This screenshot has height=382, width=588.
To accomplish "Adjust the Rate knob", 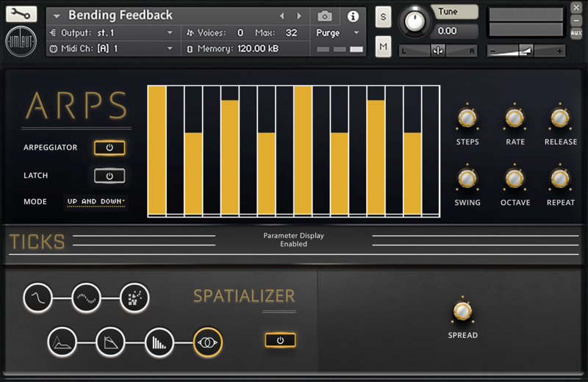I will (x=514, y=118).
